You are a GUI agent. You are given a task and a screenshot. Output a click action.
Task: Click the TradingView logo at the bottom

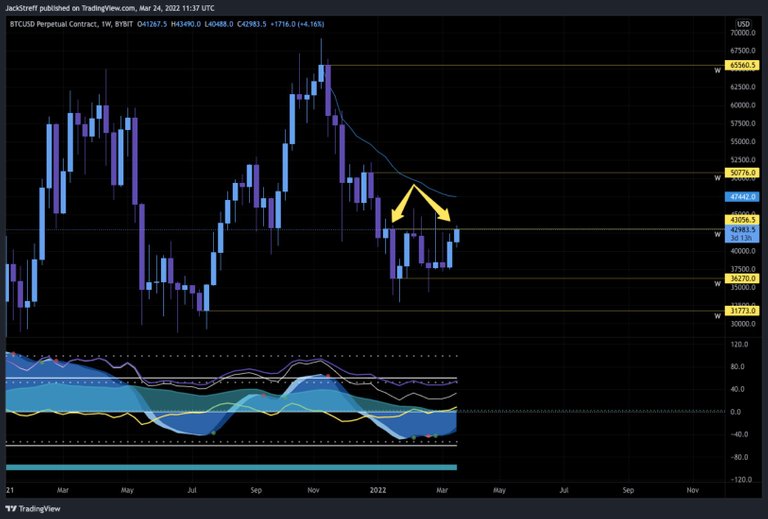click(x=33, y=509)
